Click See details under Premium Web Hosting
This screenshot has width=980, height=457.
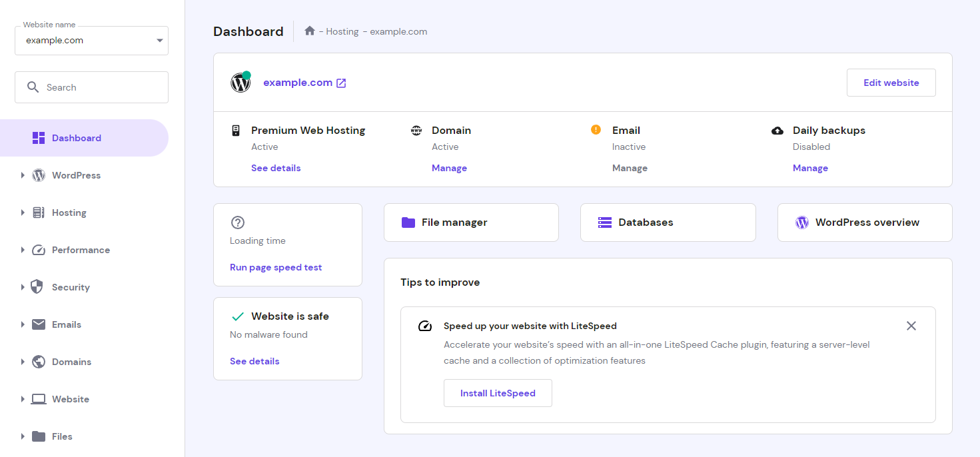(x=276, y=168)
